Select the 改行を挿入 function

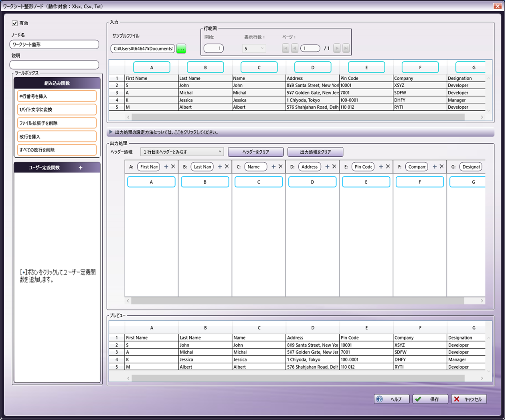57,136
